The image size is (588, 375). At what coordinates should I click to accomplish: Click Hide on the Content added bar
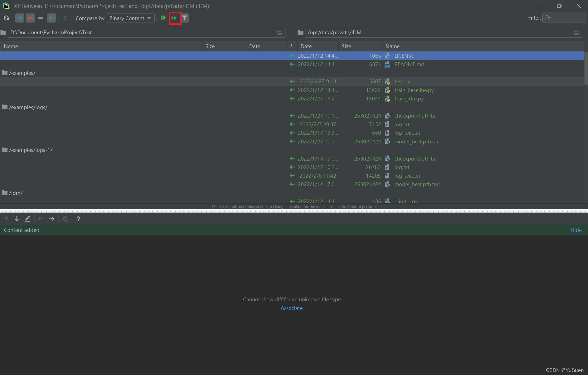(x=576, y=230)
